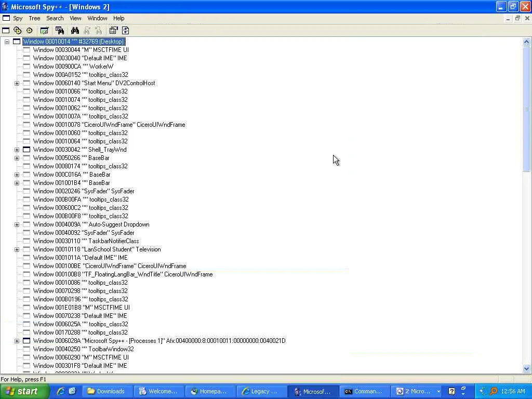Open the Window menu
The width and height of the screenshot is (532, 399).
tap(97, 18)
